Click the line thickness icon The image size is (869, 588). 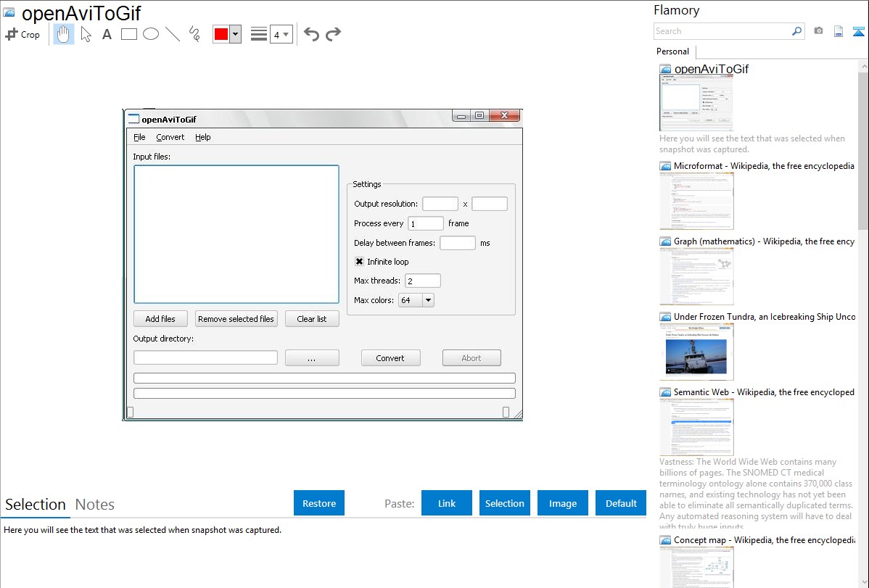[259, 34]
